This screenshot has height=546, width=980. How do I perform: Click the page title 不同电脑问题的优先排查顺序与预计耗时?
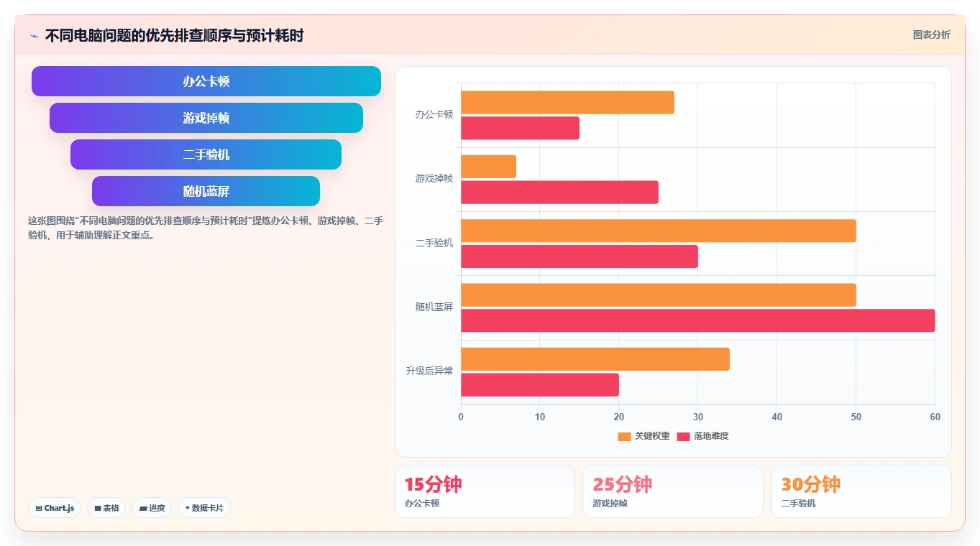point(174,35)
